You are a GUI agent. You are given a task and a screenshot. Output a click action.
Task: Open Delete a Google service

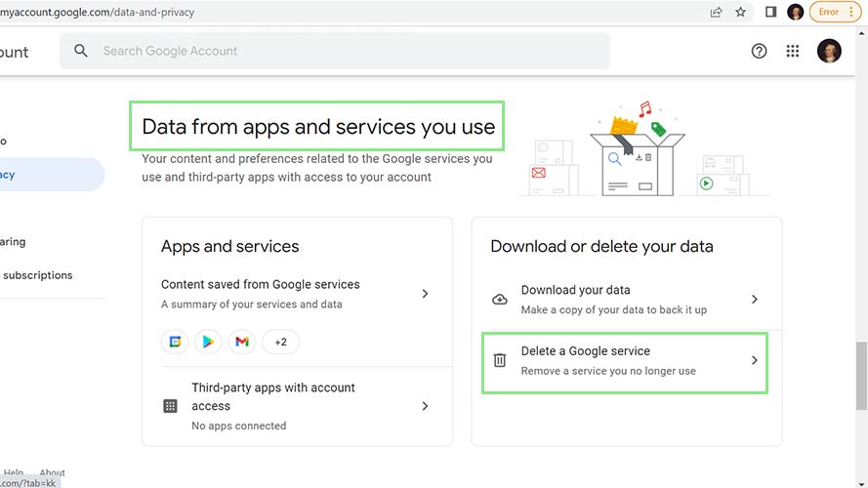[x=626, y=361]
